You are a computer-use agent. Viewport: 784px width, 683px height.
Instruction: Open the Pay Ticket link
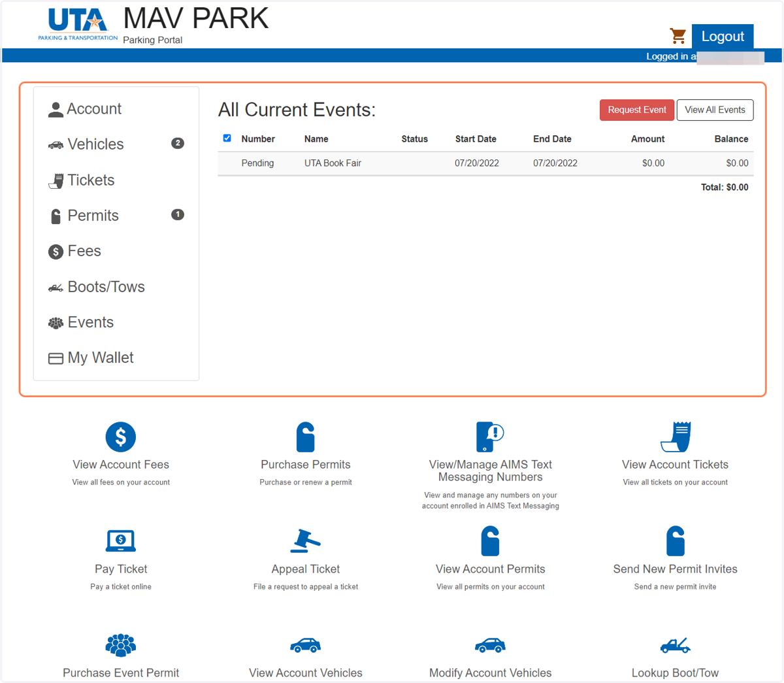tap(121, 569)
